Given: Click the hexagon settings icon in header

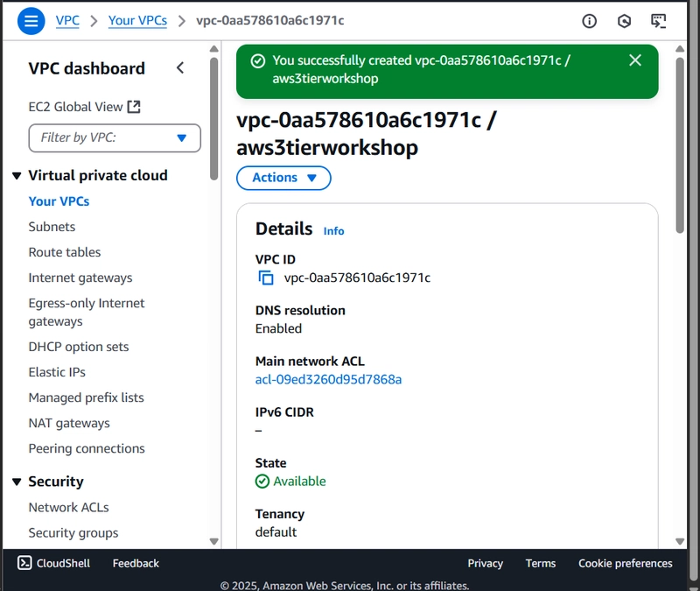Looking at the screenshot, I should coord(624,20).
